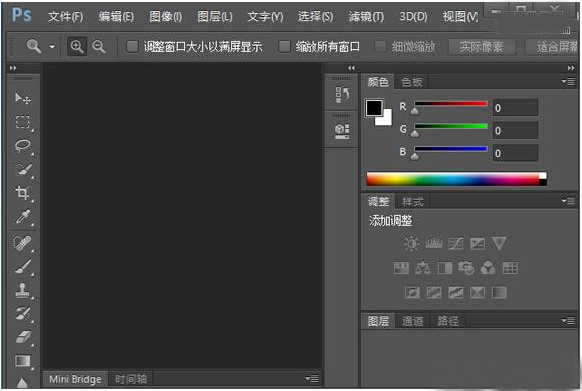The height and width of the screenshot is (391, 582).
Task: Switch to the 色板 tab
Action: pos(412,82)
